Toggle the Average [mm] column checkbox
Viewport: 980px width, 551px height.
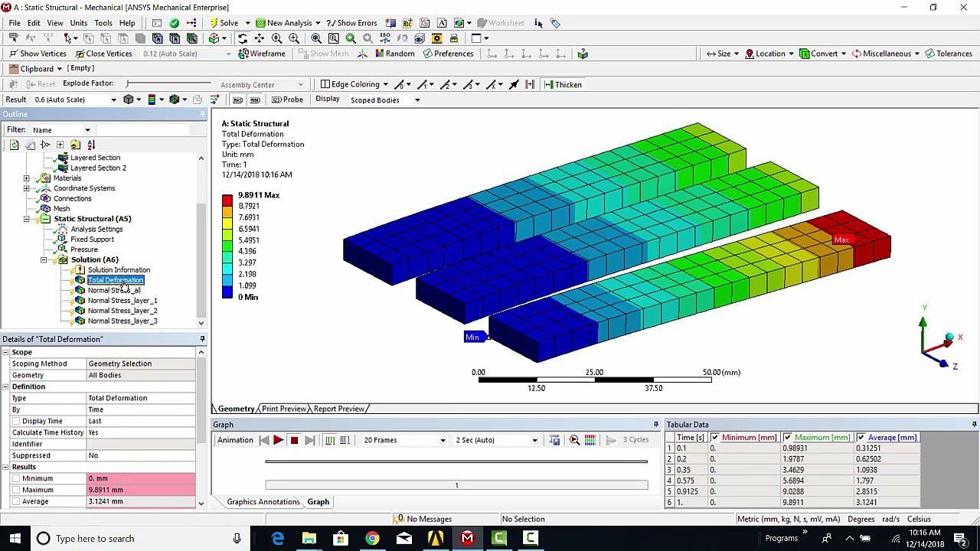coord(861,438)
